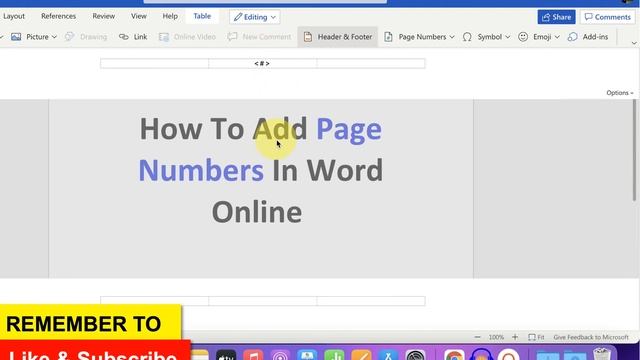Open the Emoji picker dropdown
The height and width of the screenshot is (360, 640).
pyautogui.click(x=539, y=37)
